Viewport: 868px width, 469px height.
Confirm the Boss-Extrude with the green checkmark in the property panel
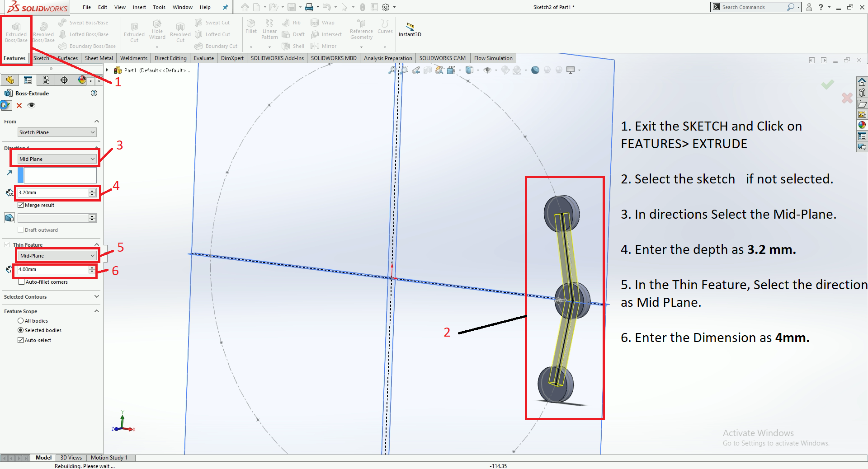click(6, 105)
